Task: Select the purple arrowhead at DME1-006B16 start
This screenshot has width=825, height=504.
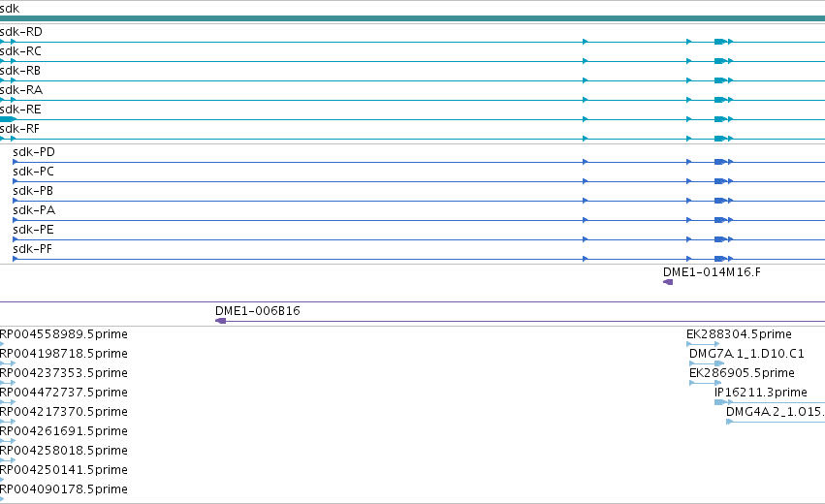Action: (220, 321)
